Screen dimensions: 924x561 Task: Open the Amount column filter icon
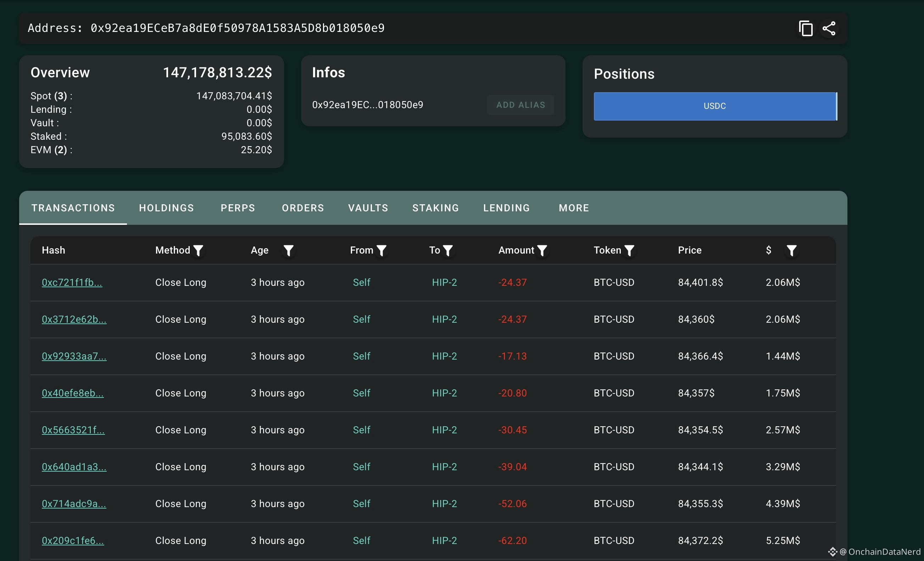(542, 250)
